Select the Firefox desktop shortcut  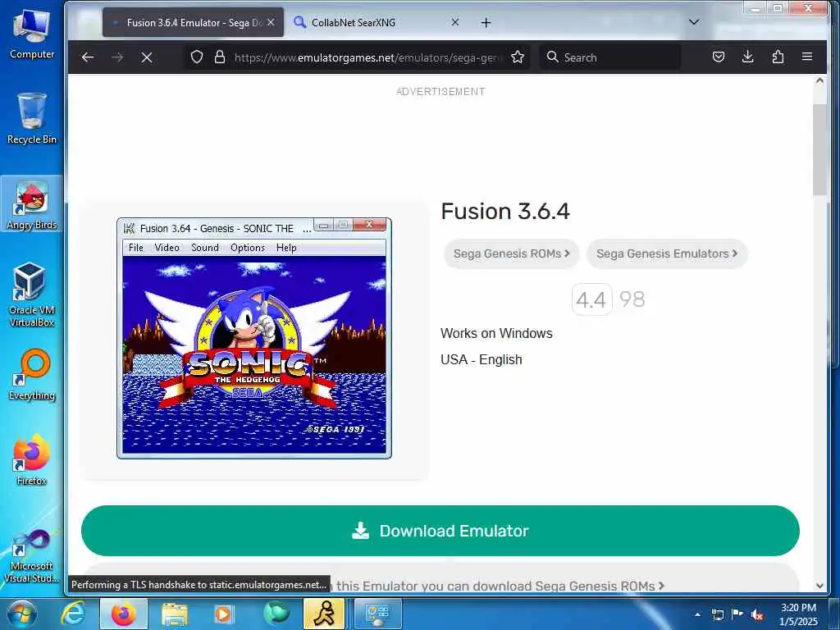32,460
